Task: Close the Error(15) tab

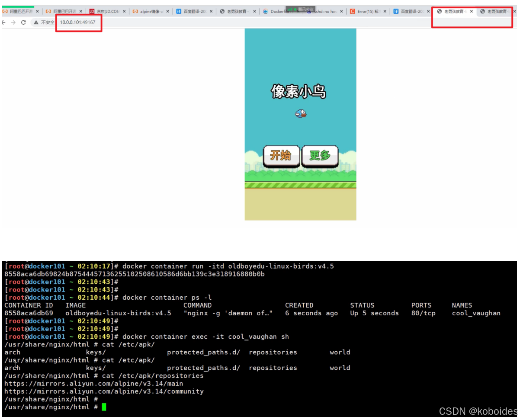Action: [x=385, y=11]
